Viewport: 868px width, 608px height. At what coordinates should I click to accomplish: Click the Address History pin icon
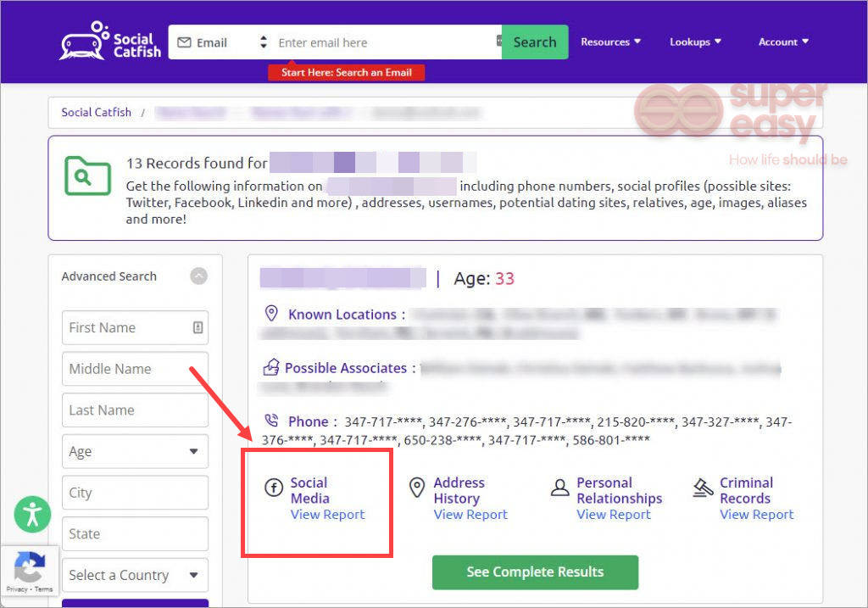pos(417,488)
